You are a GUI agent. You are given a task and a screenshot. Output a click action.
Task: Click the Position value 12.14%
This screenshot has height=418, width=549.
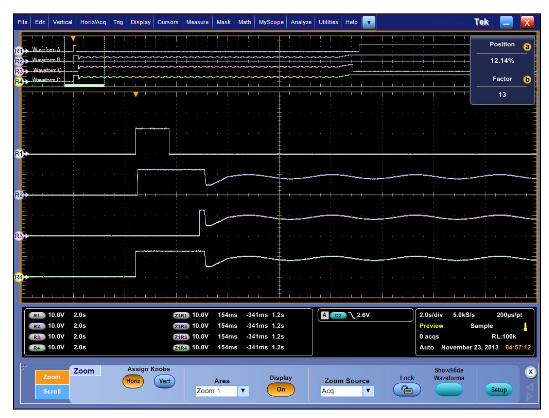coord(502,61)
